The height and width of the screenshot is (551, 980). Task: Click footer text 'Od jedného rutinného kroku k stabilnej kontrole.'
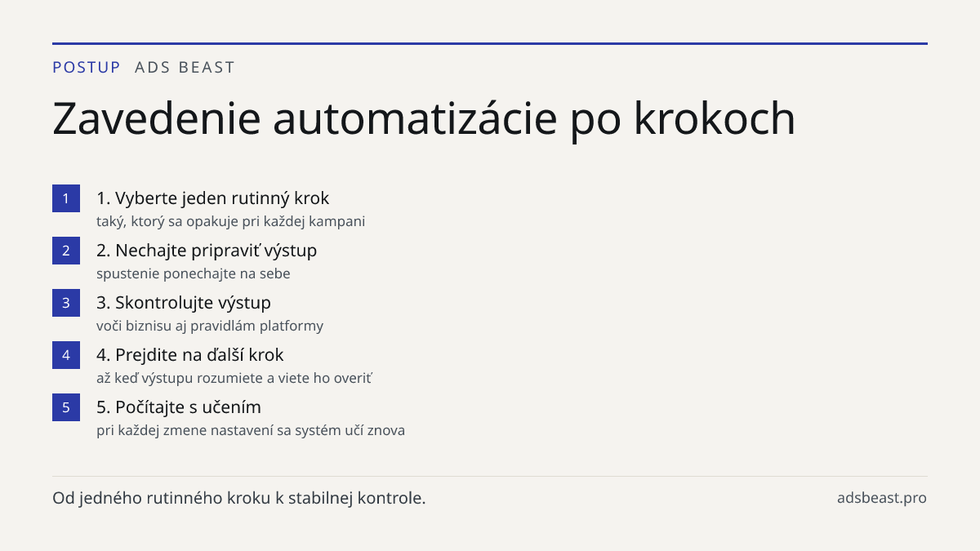point(239,498)
